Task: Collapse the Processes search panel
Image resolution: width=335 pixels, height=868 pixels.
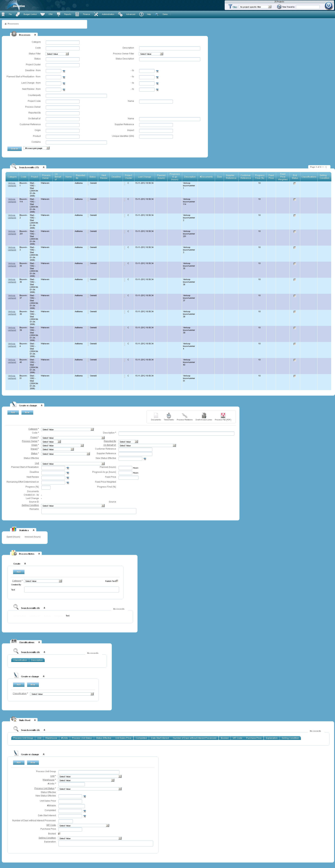Action: 35,35
